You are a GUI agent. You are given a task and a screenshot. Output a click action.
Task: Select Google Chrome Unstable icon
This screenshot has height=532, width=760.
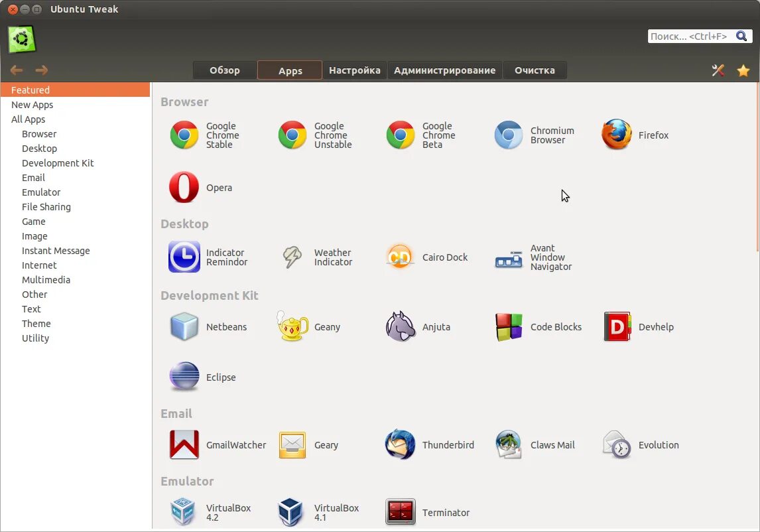point(292,135)
